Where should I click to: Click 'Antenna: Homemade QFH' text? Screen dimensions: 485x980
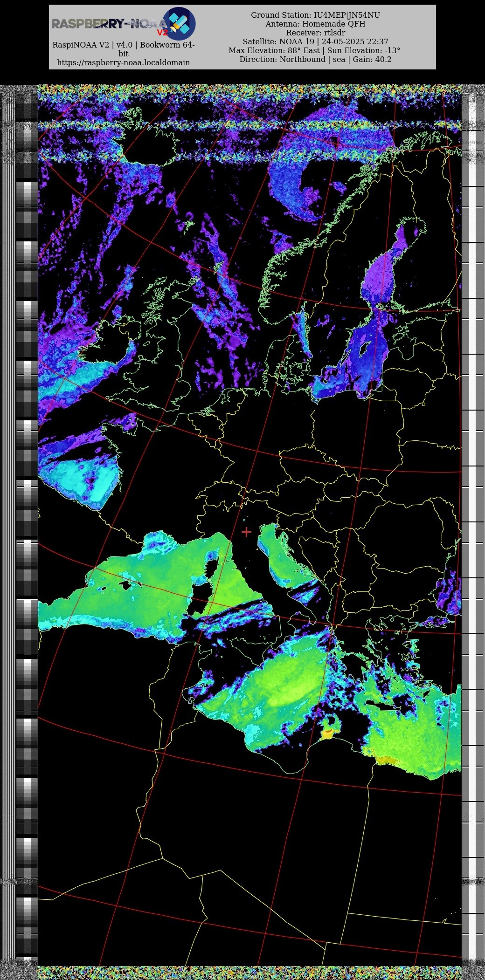click(316, 24)
